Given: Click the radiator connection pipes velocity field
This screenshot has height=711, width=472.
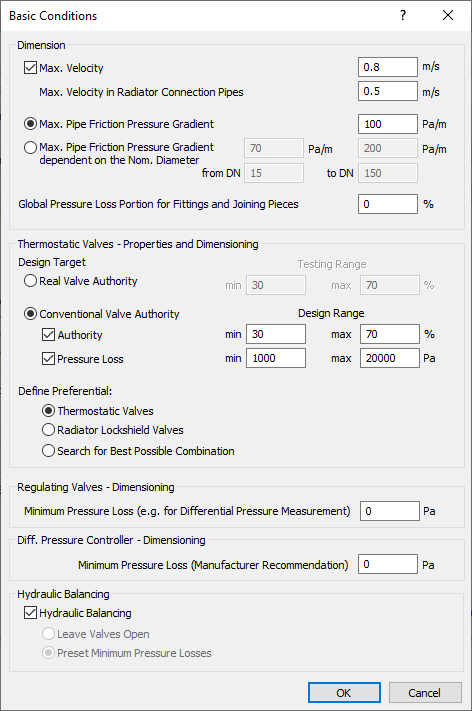Looking at the screenshot, I should coord(388,91).
